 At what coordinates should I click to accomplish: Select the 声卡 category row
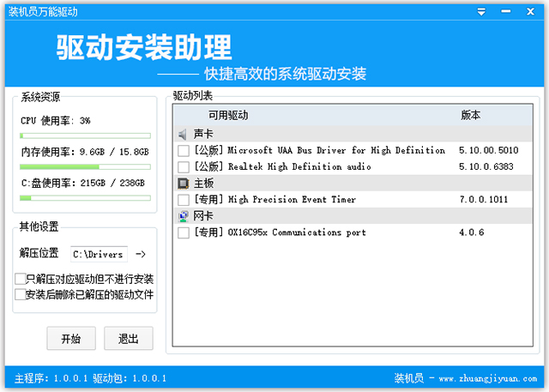click(353, 134)
